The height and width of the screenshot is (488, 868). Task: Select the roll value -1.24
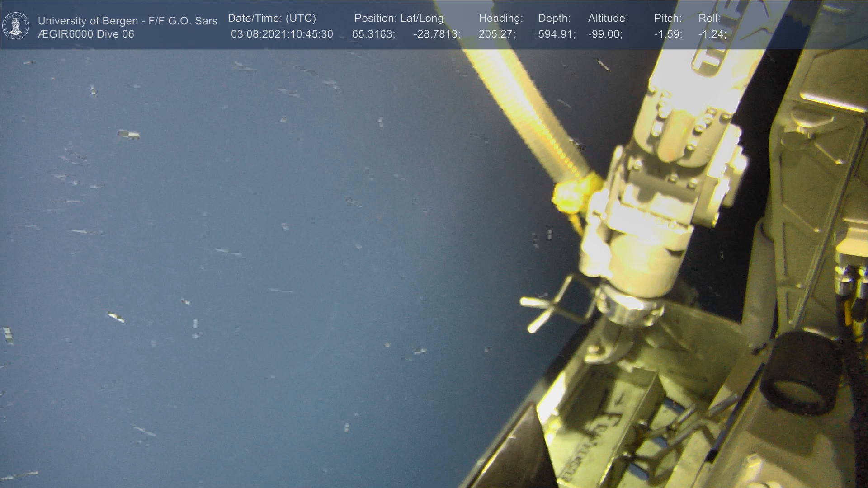point(712,34)
